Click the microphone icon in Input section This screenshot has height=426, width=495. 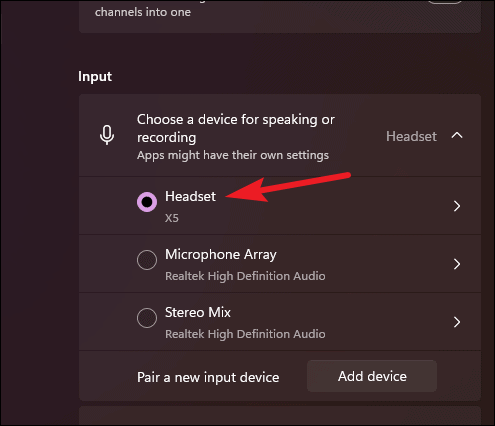pos(107,135)
